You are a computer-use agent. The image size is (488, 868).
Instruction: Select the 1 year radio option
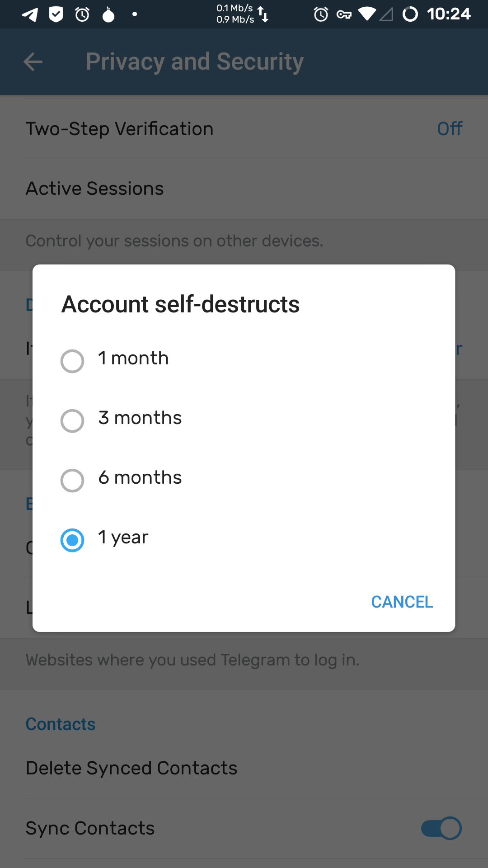(x=72, y=540)
